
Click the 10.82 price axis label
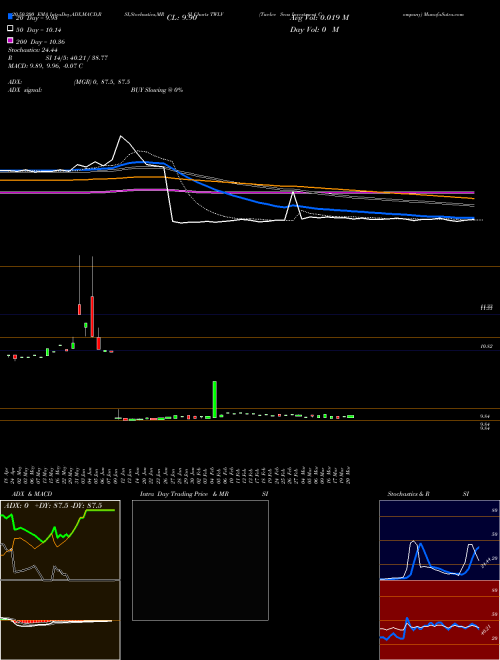[486, 346]
